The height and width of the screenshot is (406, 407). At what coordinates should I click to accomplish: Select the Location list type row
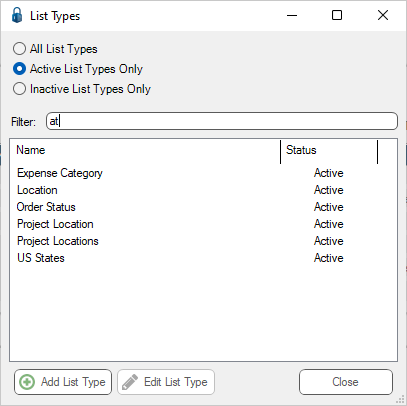tap(203, 190)
